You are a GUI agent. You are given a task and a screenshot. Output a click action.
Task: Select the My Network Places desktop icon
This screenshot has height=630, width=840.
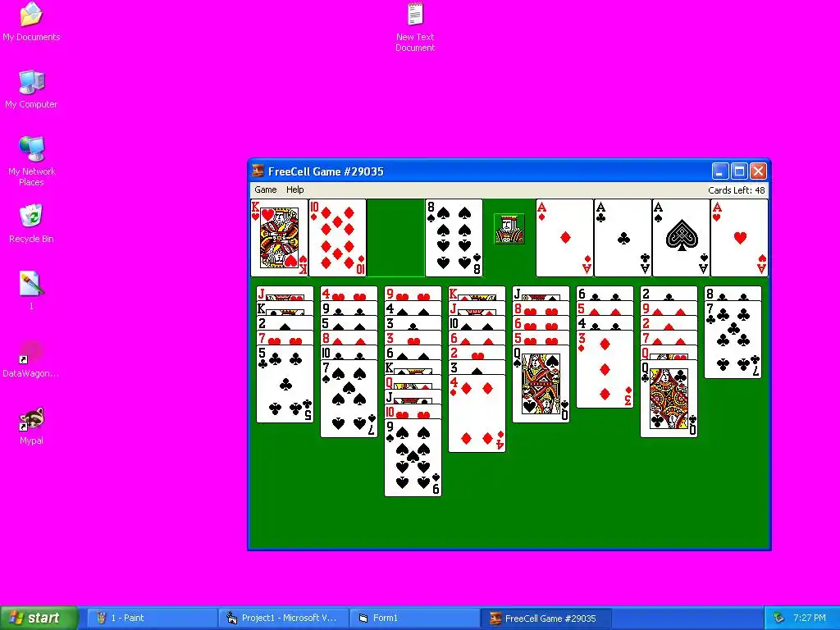pyautogui.click(x=31, y=162)
